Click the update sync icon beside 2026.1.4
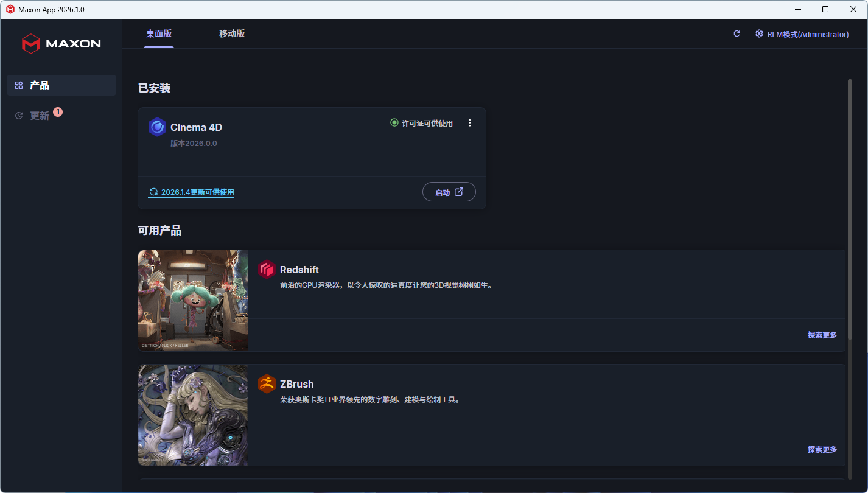The height and width of the screenshot is (493, 868). tap(153, 192)
